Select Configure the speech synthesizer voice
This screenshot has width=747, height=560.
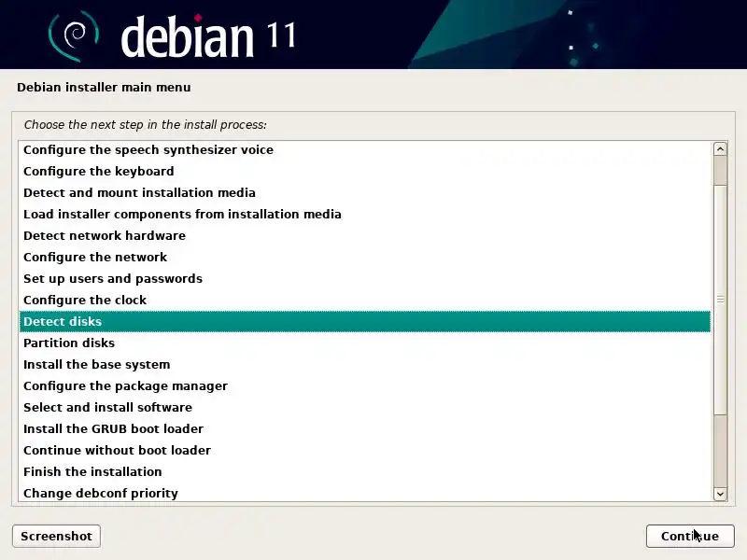coord(365,149)
